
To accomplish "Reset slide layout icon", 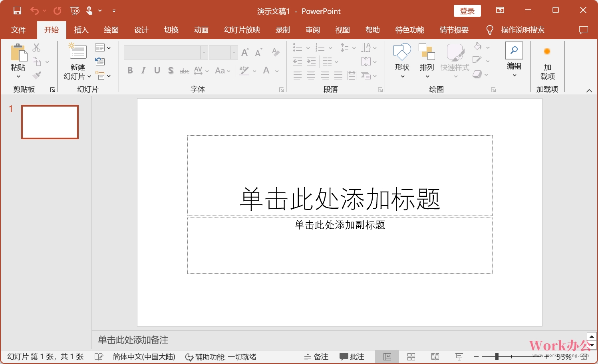I will click(x=100, y=61).
